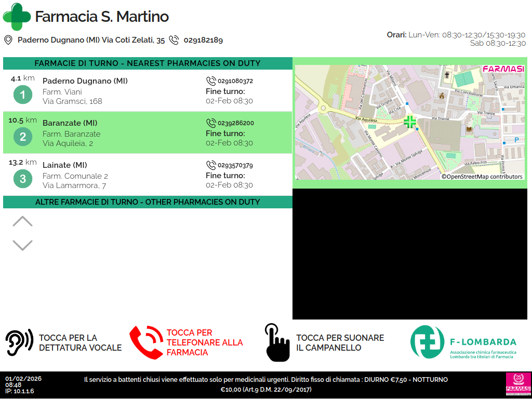532x399 pixels.
Task: Click the 'Farmacie di turno' section header
Action: pyautogui.click(x=148, y=63)
